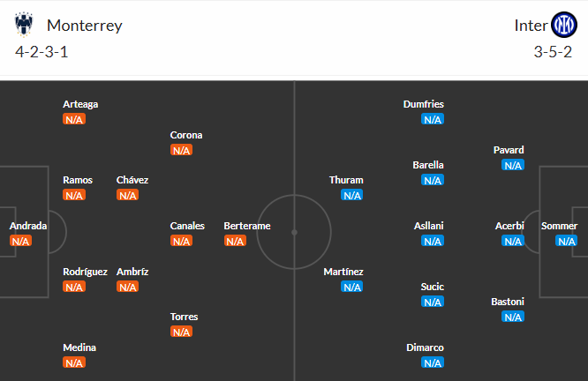
Task: Click Dimarco's player name
Action: coord(426,347)
